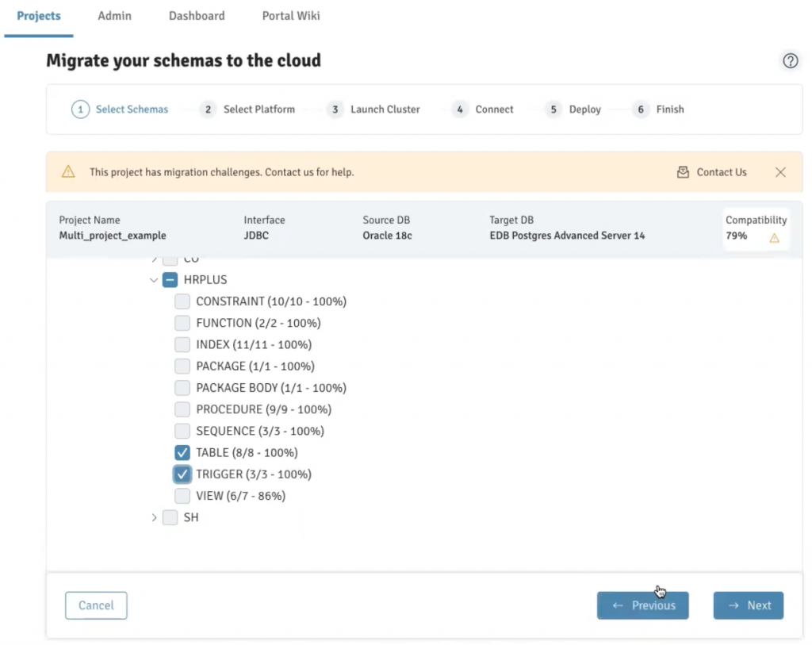Click the Next button
This screenshot has width=812, height=645.
coord(748,605)
